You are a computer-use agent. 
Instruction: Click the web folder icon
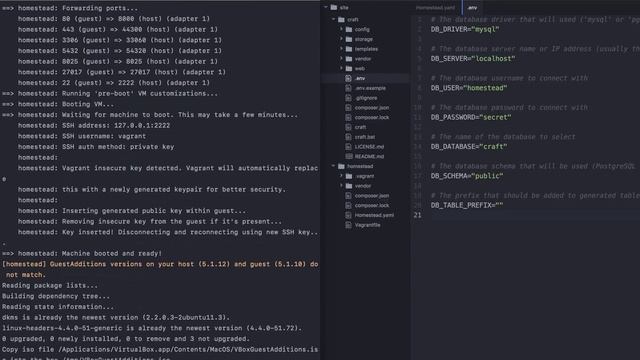click(x=349, y=69)
